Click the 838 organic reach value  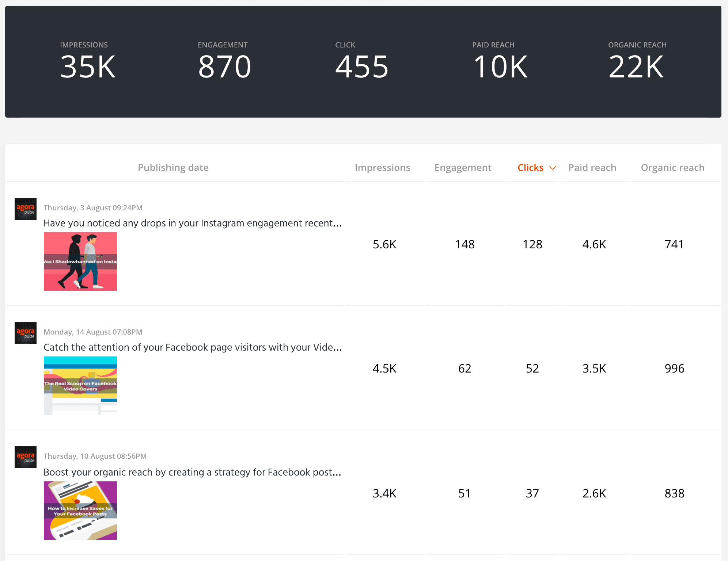point(675,493)
